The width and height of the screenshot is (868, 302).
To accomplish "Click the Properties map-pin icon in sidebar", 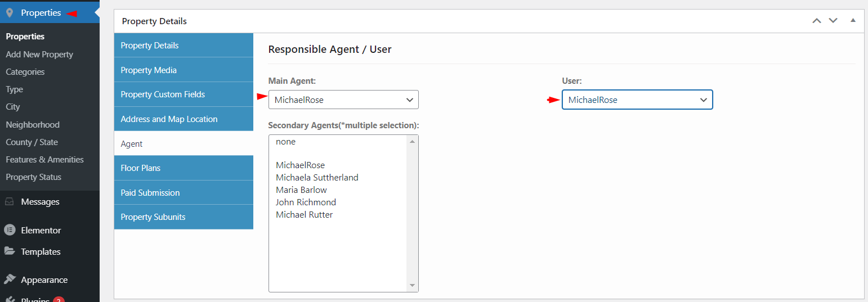I will click(10, 12).
